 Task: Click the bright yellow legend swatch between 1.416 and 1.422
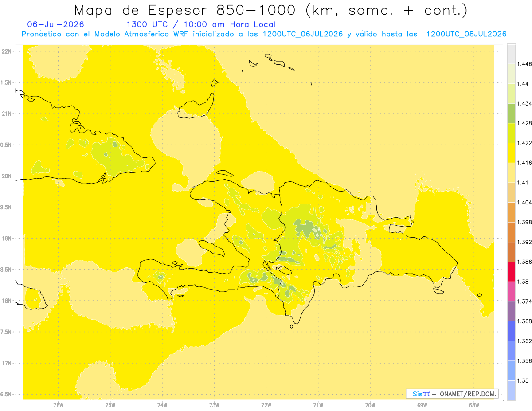[511, 153]
